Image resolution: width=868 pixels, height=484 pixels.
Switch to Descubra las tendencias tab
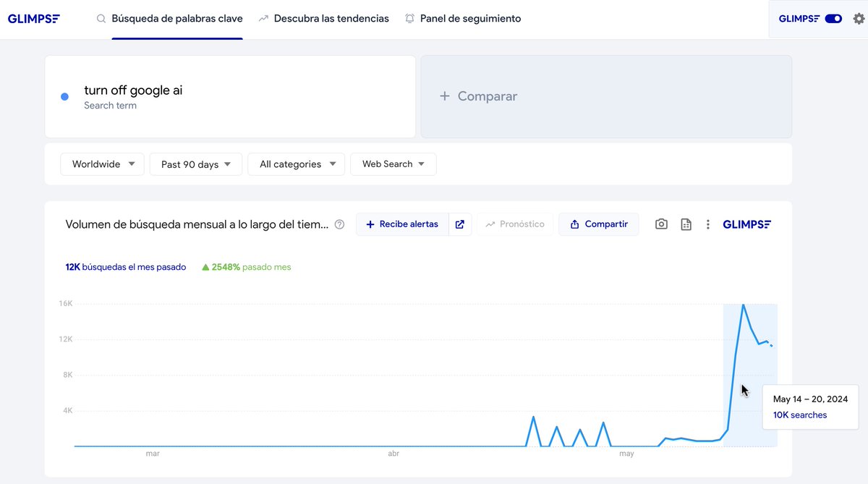(x=331, y=19)
